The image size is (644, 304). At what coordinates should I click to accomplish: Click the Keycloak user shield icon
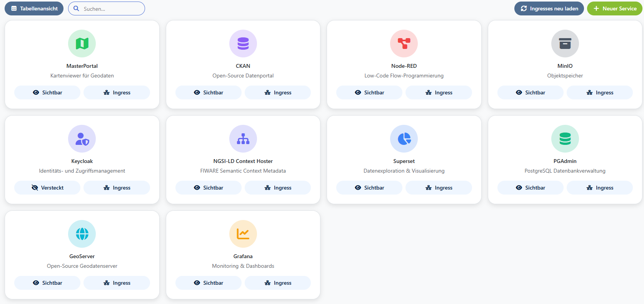tap(82, 139)
